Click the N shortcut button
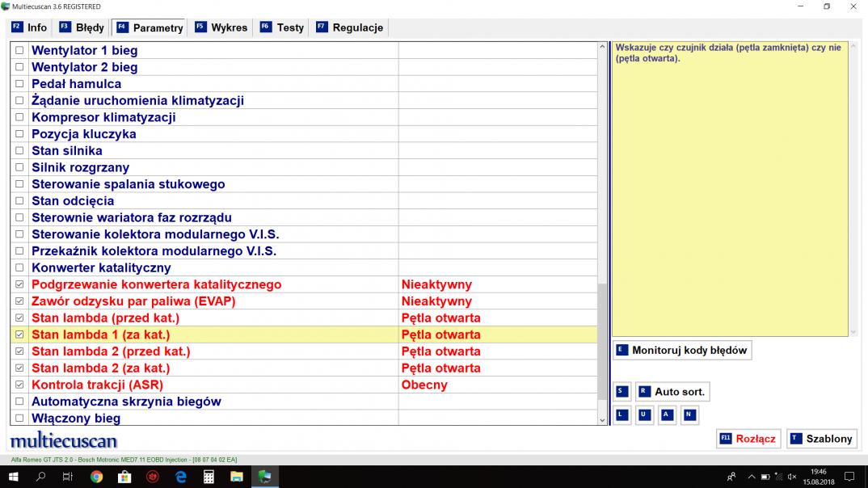 689,415
